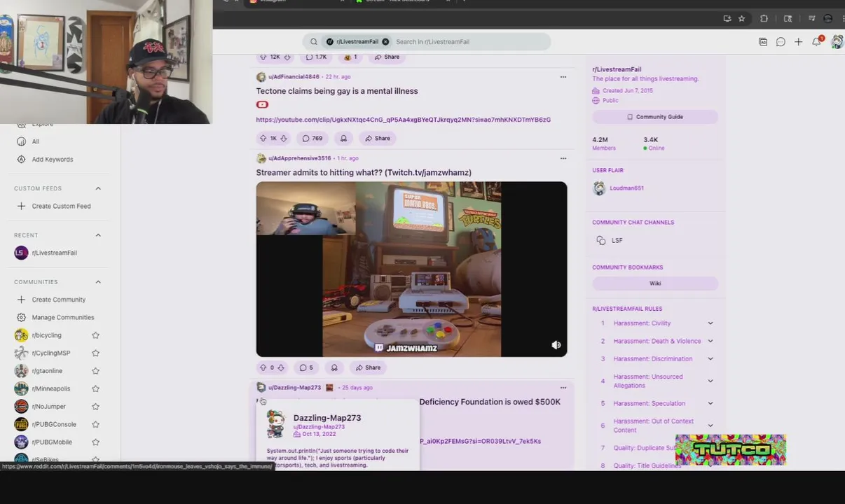This screenshot has height=504, width=845.
Task: Collapse the Communities section
Action: [x=98, y=282]
